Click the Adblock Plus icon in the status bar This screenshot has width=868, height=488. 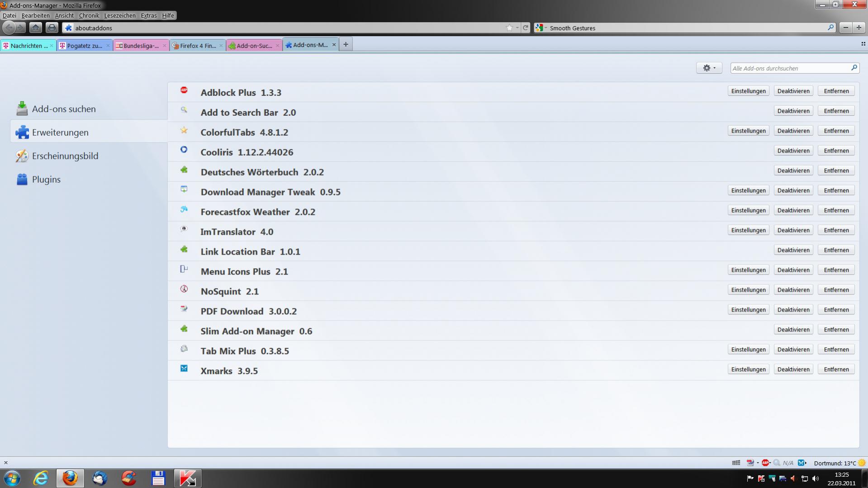point(765,463)
